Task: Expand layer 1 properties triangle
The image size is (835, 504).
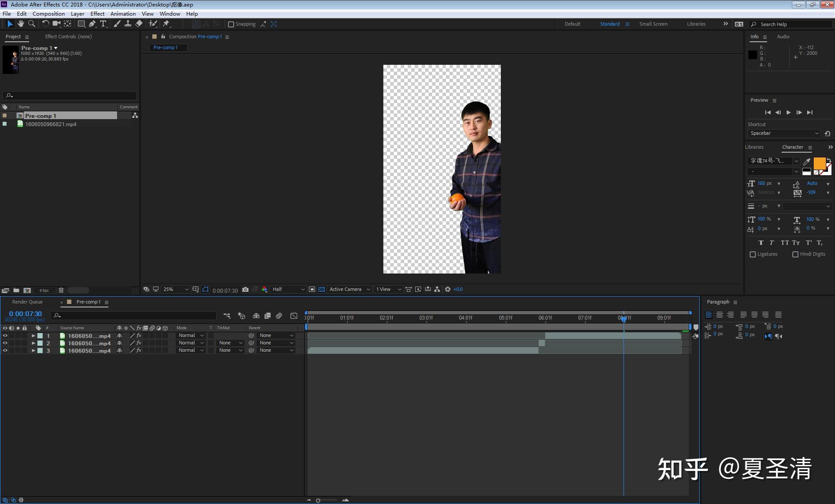Action: pos(33,336)
